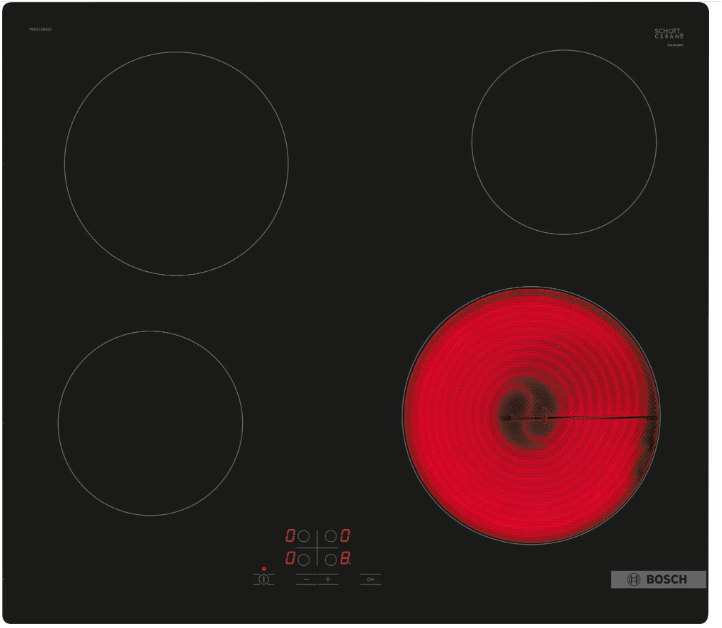Touch the front-right display showing 8

[346, 559]
